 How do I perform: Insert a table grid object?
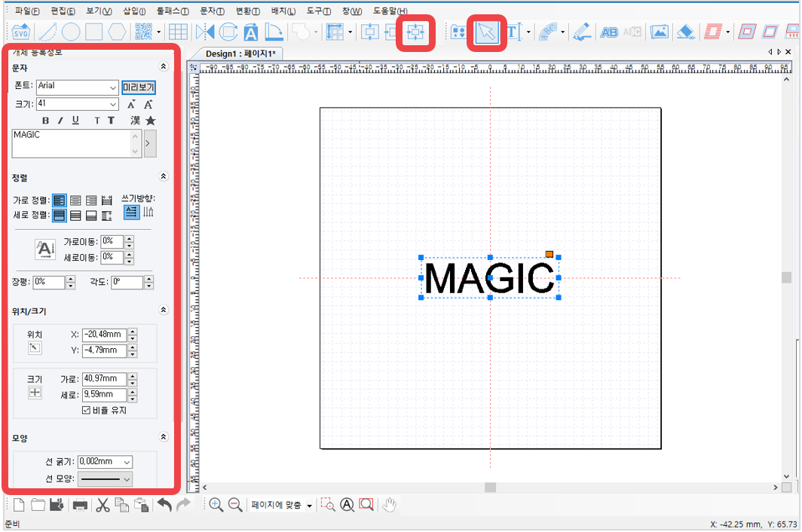click(178, 32)
